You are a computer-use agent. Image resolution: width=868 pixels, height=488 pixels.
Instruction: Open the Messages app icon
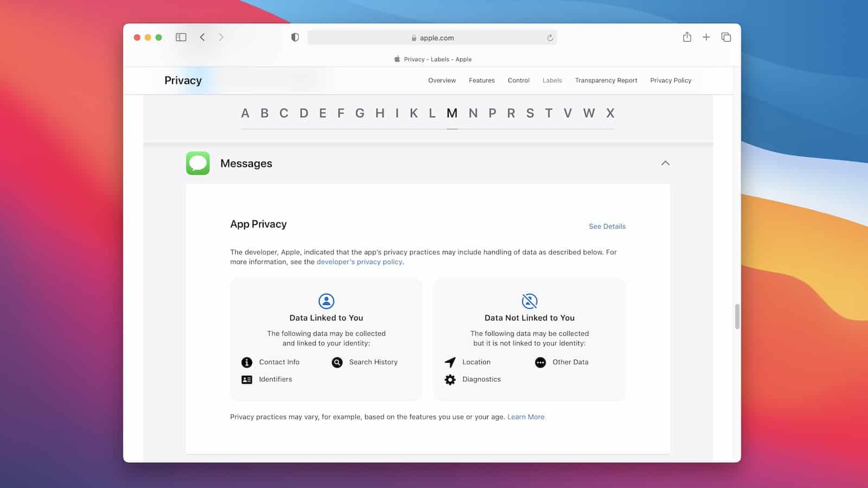point(197,163)
